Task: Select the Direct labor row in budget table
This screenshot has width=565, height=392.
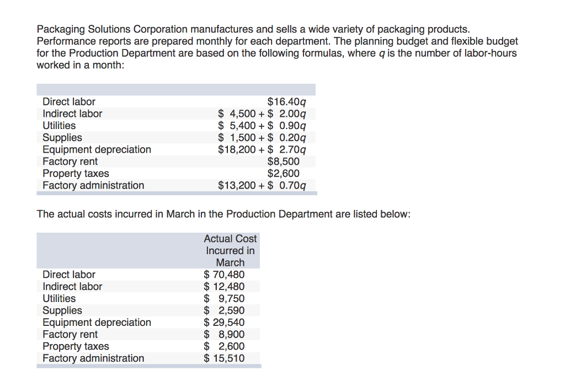Action: click(x=68, y=101)
